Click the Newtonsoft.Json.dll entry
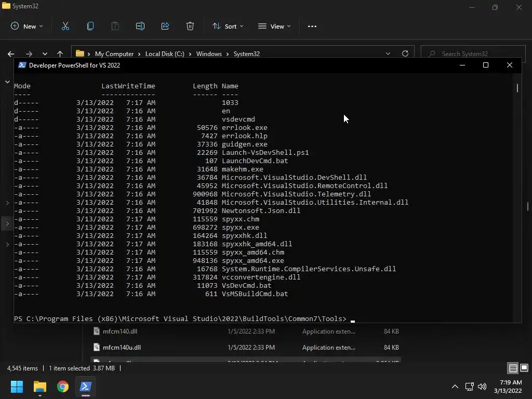532x399 pixels. pos(261,211)
